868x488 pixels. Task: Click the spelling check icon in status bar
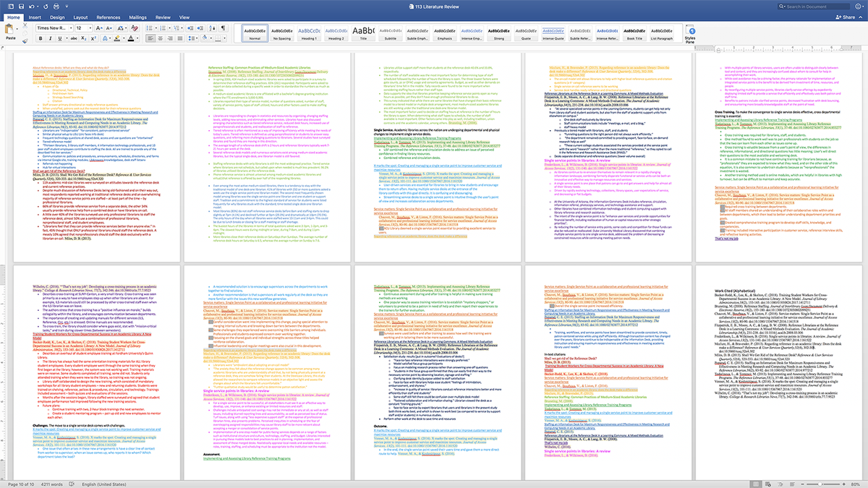[x=72, y=483]
